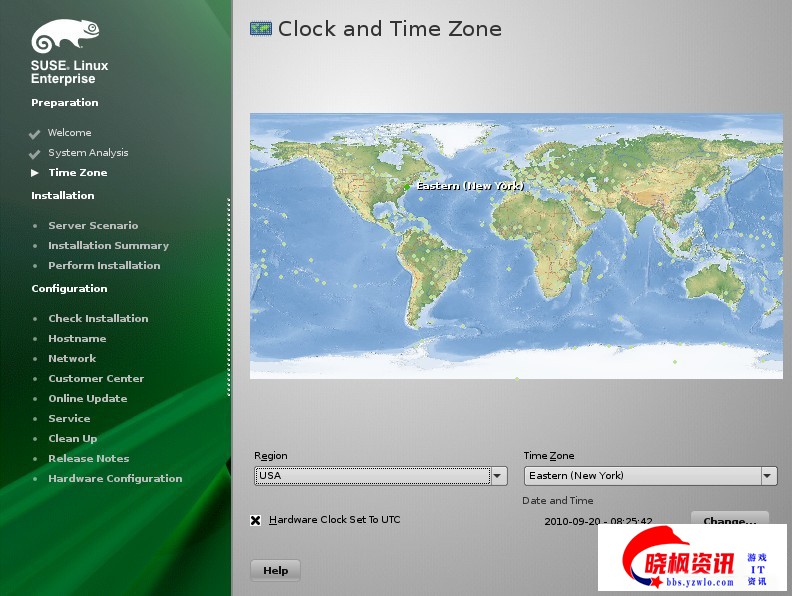Click the Time Zone current-step arrow icon
792x596 pixels.
(35, 173)
